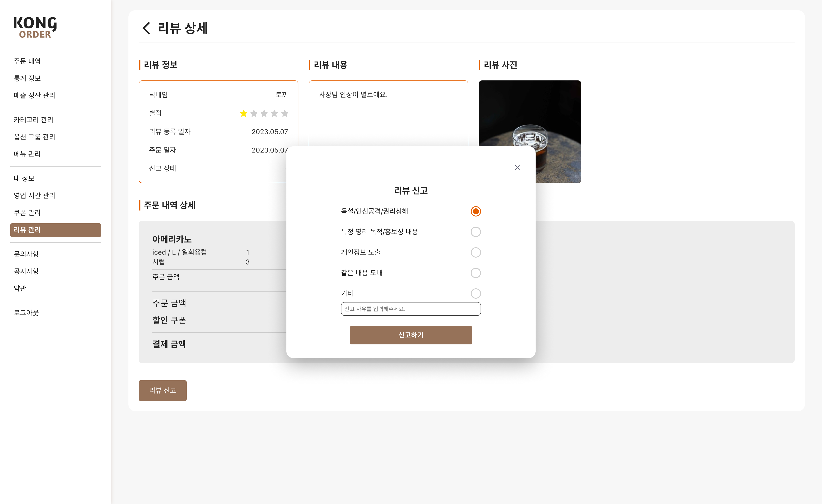Close the 리뷰 신고 dialog with the X
Viewport: 822px width, 504px height.
tap(517, 167)
